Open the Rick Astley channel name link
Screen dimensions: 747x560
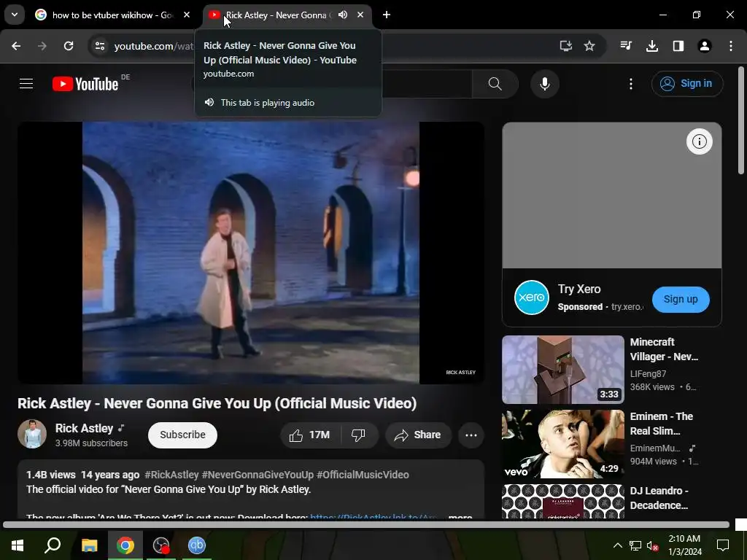85,428
